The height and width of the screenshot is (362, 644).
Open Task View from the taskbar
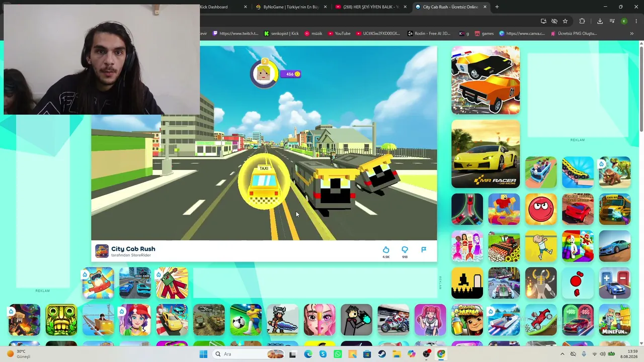[x=292, y=354]
